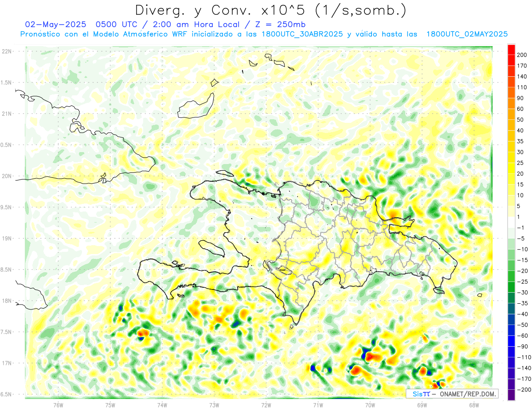Viewport: 532px width, 411px height.
Task: Click the '17N' latitude label
Action: pos(6,363)
